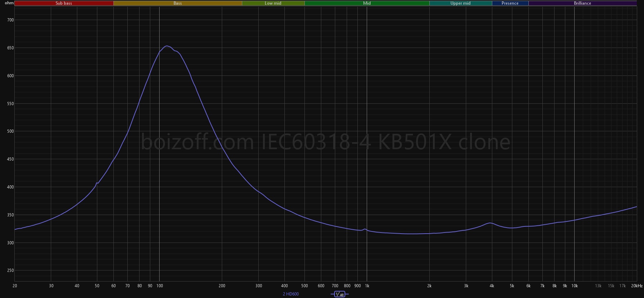Click the 20kHz label on frequency axis
This screenshot has height=298, width=644.
(637, 286)
